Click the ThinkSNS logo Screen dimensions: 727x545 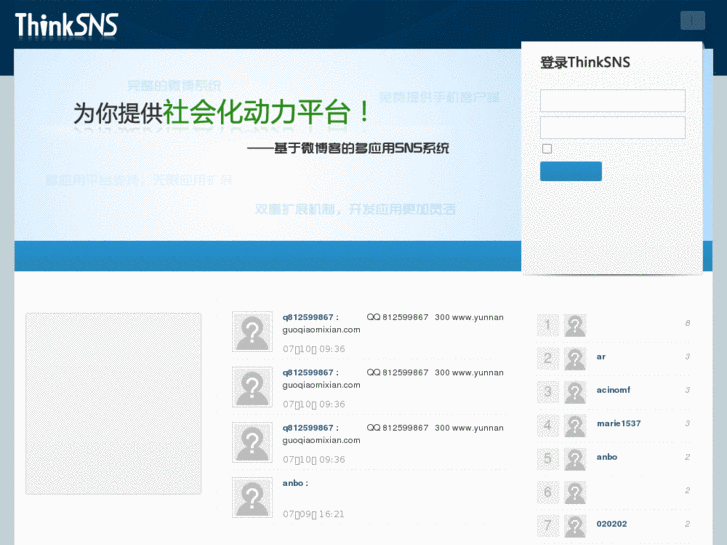[x=66, y=25]
